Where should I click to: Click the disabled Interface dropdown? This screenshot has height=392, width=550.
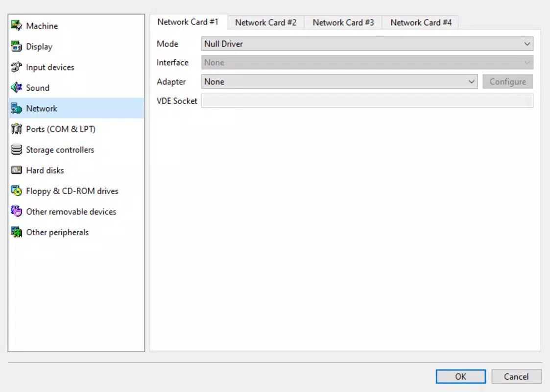pyautogui.click(x=367, y=62)
